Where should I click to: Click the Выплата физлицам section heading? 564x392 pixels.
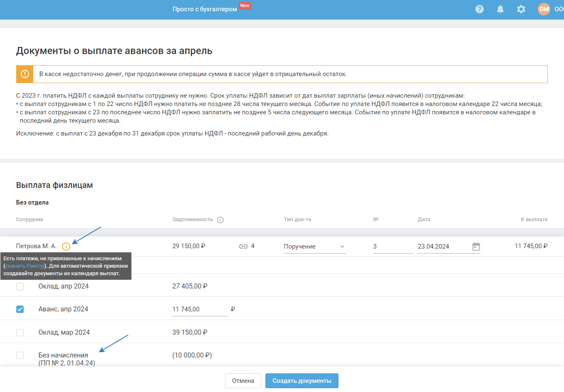[54, 185]
